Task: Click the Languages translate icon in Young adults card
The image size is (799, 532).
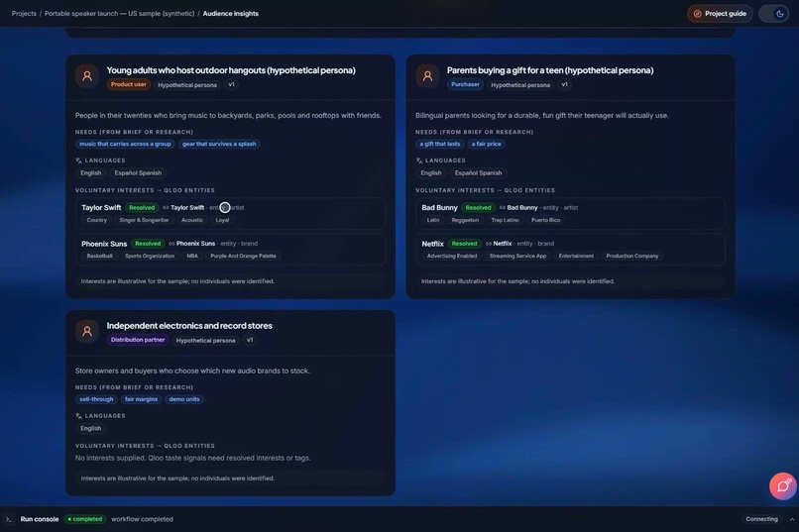Action: (78, 160)
